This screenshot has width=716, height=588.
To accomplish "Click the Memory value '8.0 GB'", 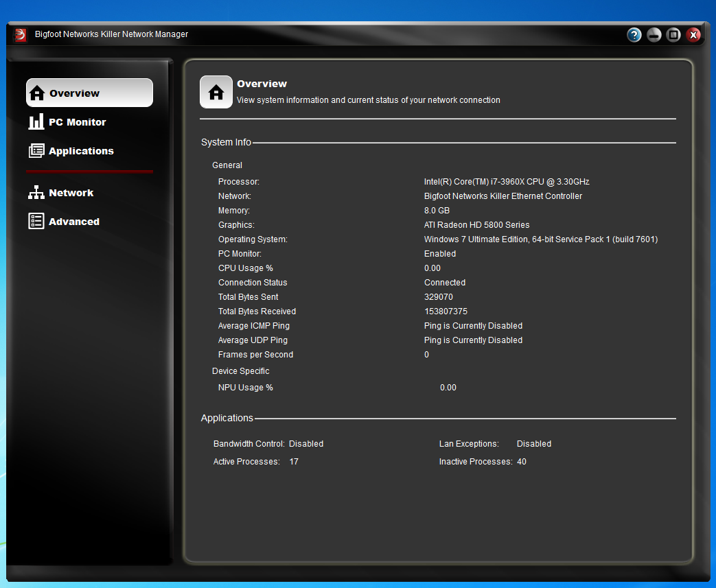I will [437, 211].
